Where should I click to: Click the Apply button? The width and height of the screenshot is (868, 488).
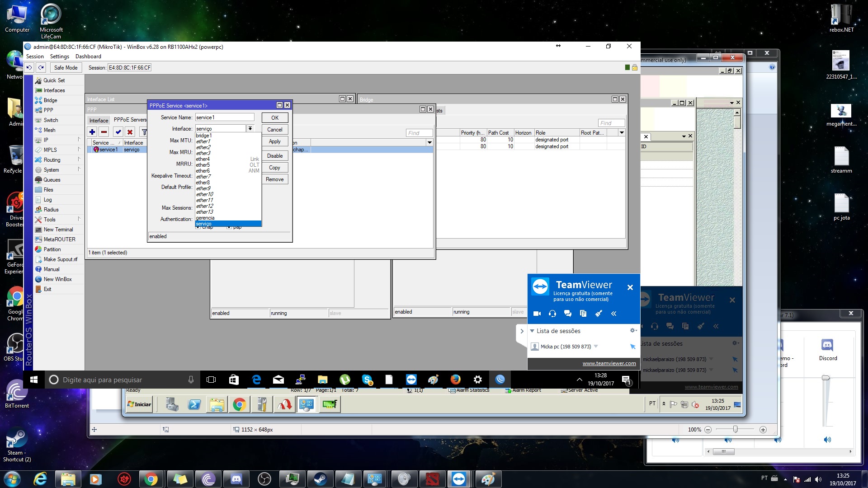[x=274, y=141]
